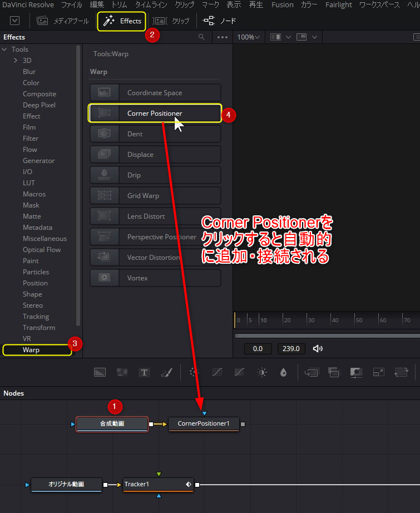This screenshot has height=513, width=420.
Task: Click the Lens Distort tool icon
Action: (105, 216)
